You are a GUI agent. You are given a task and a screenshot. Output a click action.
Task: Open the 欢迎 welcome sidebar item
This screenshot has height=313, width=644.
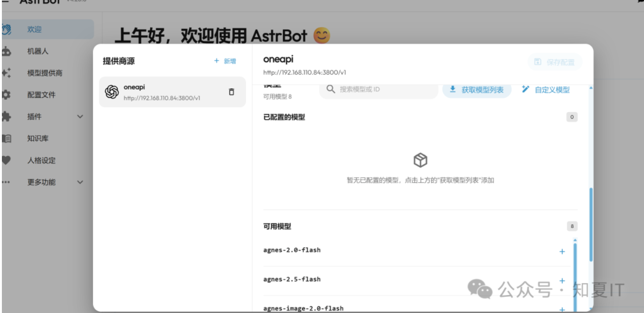tap(47, 29)
